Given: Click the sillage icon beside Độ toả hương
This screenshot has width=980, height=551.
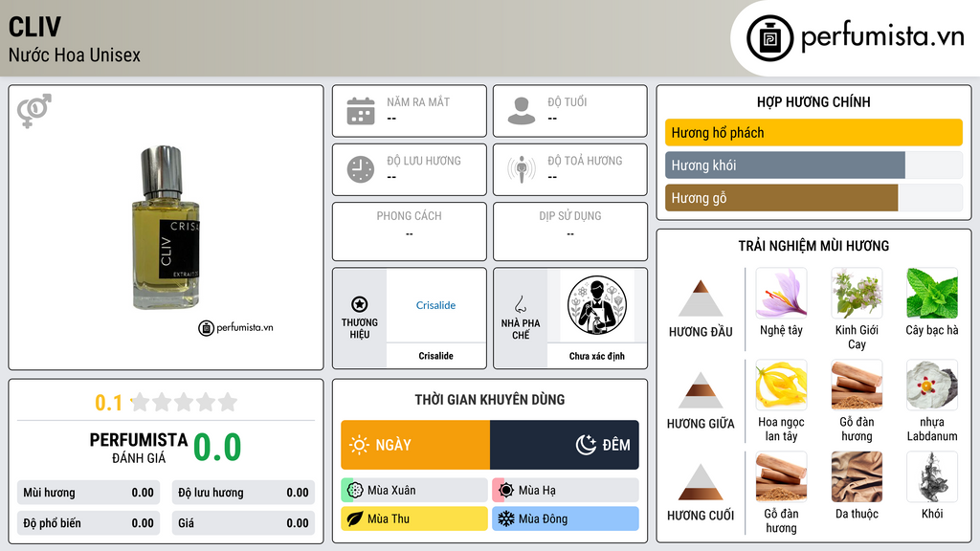Looking at the screenshot, I should [522, 169].
